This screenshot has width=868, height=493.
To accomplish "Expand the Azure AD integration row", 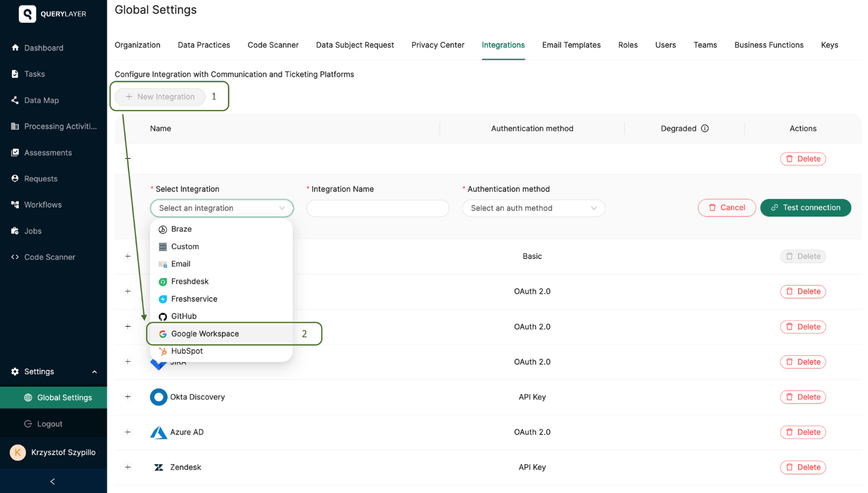I will pos(127,432).
